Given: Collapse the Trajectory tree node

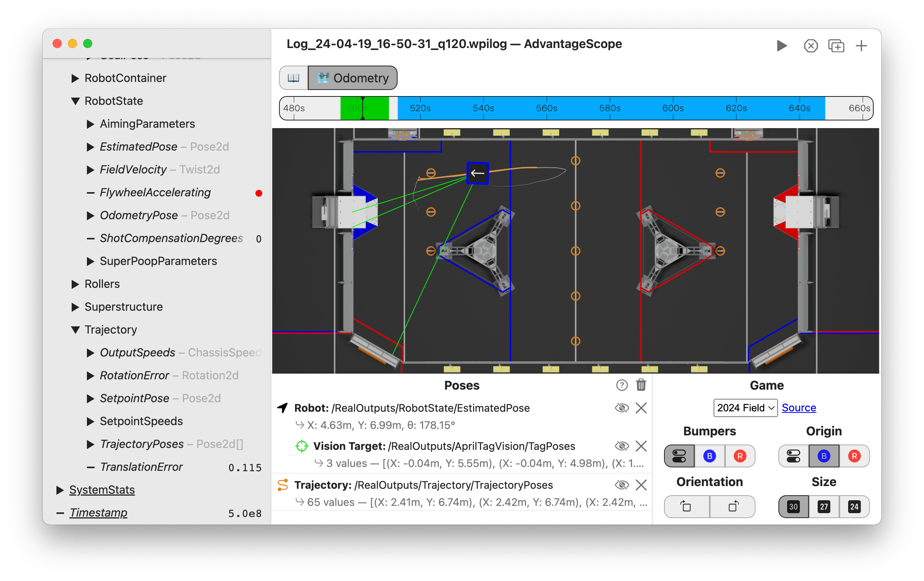Looking at the screenshot, I should click(x=75, y=330).
